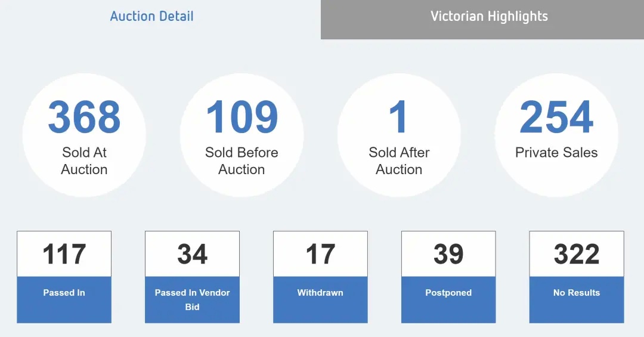Viewport: 644px width, 337px height.
Task: Click the Sold At Auction text
Action: point(84,160)
